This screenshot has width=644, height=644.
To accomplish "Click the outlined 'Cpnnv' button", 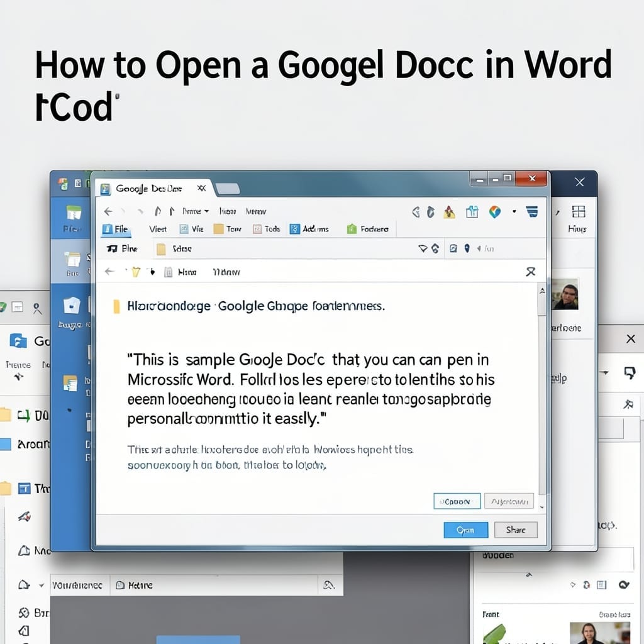I will [x=457, y=501].
